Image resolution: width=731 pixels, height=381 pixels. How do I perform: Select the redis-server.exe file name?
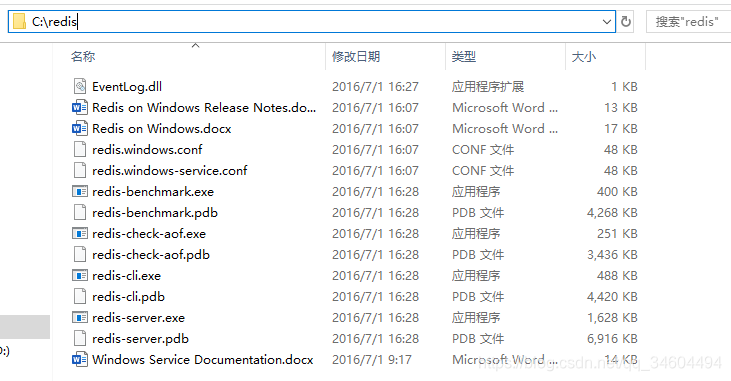(138, 318)
